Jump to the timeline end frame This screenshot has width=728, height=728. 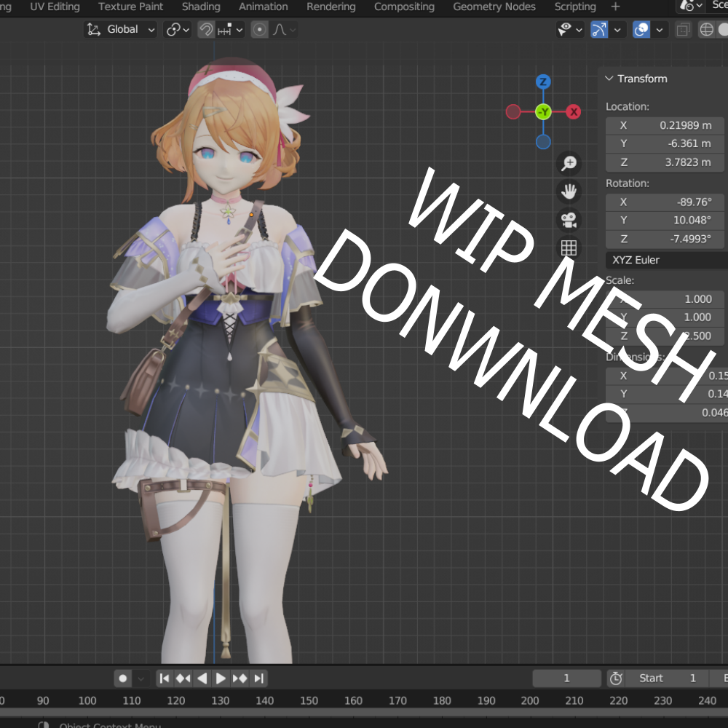259,678
